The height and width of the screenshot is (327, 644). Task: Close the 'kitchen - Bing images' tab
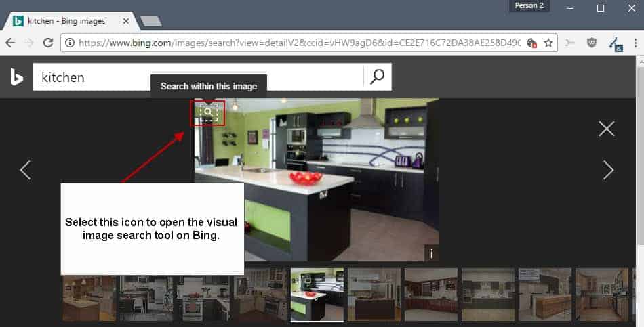(125, 21)
